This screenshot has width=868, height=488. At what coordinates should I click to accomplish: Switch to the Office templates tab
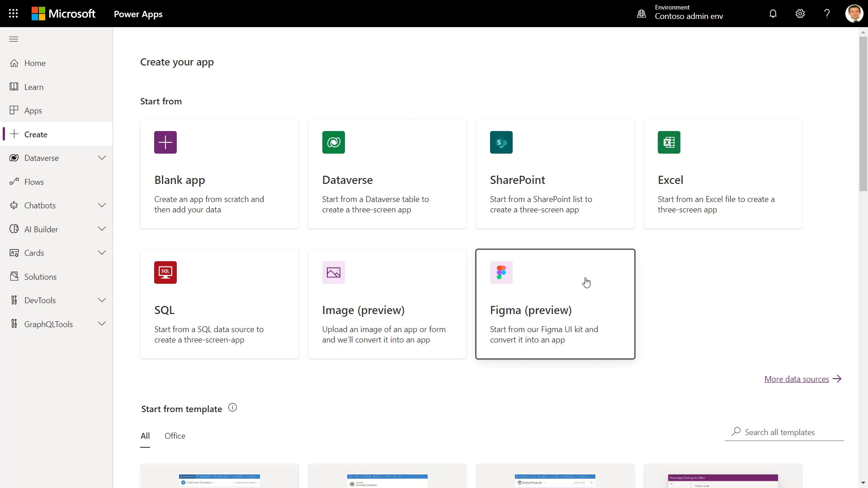(175, 436)
